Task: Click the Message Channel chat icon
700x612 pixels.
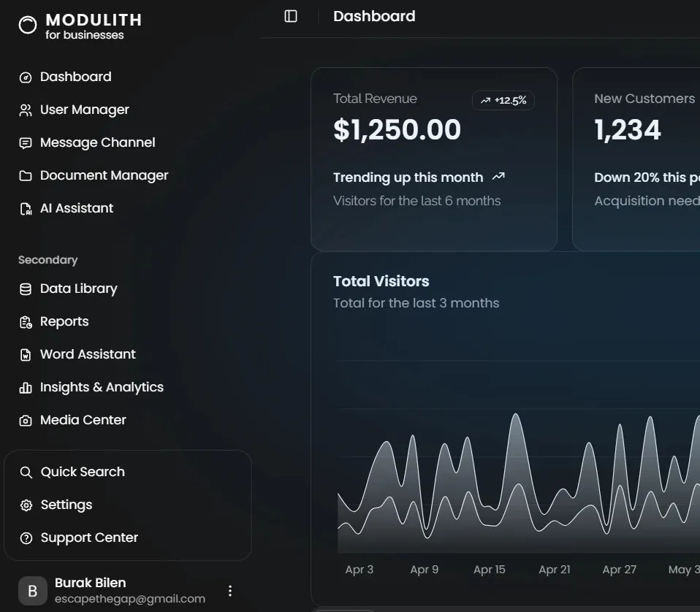Action: tap(26, 142)
